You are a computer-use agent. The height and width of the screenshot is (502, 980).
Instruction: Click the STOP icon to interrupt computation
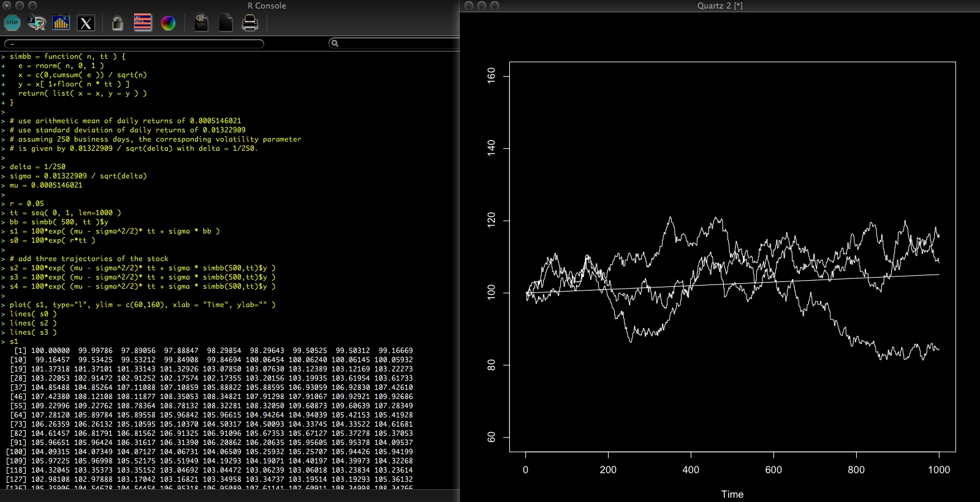coord(12,23)
